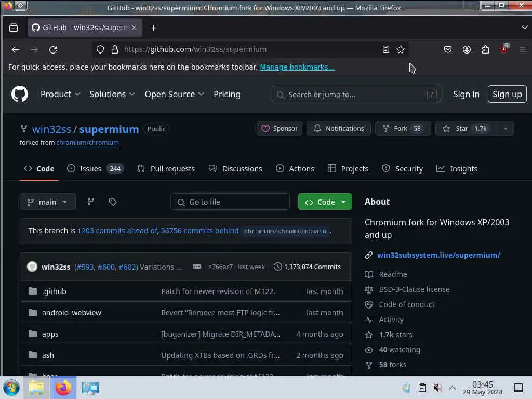Open the main branch selector
The width and height of the screenshot is (532, 399).
[47, 202]
